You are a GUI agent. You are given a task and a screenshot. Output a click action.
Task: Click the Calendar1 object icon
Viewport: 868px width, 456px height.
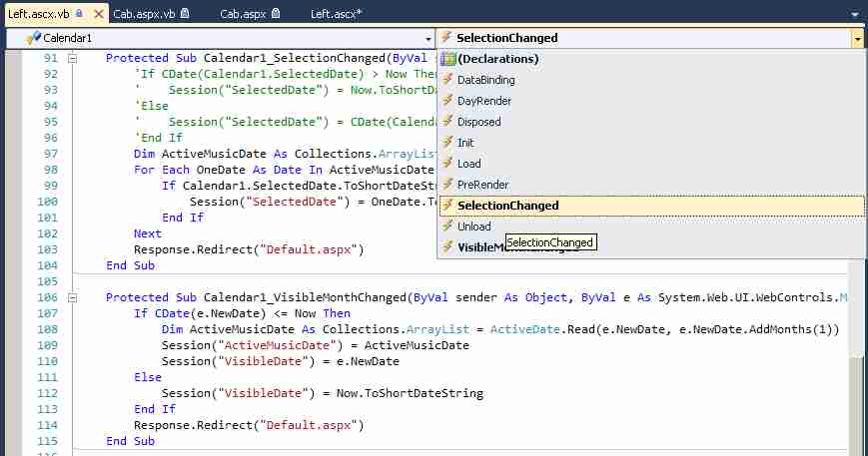33,38
